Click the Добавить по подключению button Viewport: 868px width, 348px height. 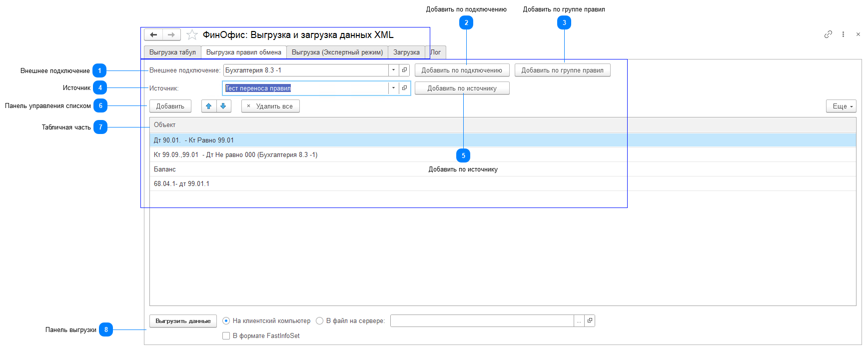point(462,70)
